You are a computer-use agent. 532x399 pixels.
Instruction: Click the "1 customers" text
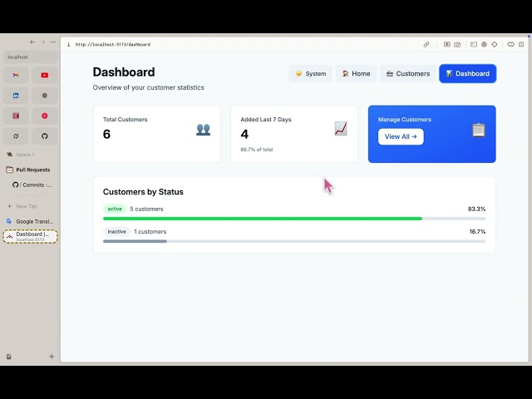tap(150, 232)
